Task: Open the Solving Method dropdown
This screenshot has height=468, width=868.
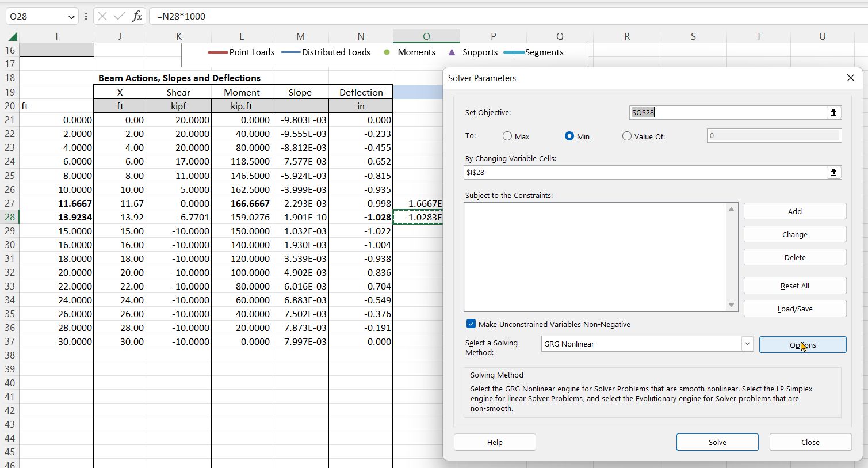Action: coord(747,344)
